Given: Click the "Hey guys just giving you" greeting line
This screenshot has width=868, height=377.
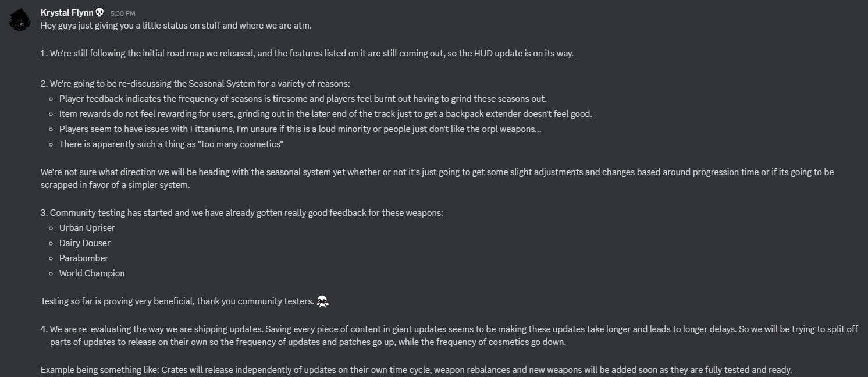Looking at the screenshot, I should click(176, 26).
